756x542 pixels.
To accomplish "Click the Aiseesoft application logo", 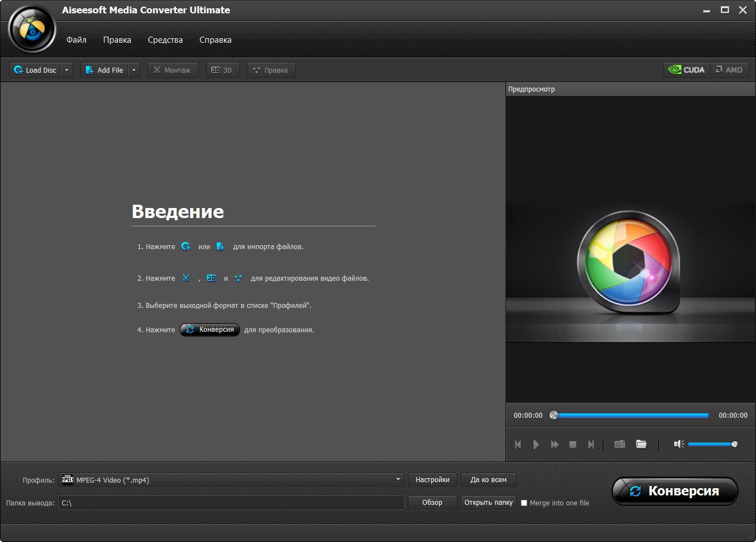I will [x=32, y=29].
